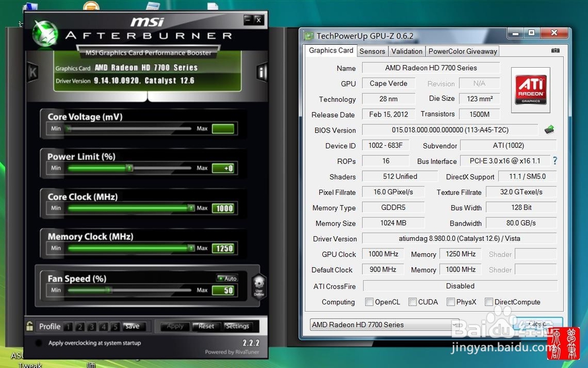The width and height of the screenshot is (588, 368).
Task: Click the Device ID 1002 - 683F field
Action: [x=386, y=145]
